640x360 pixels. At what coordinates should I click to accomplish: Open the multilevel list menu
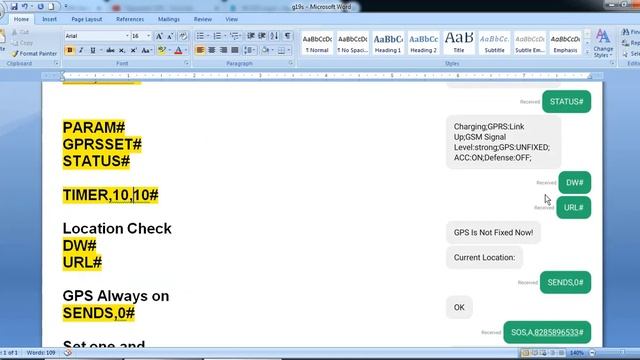(236, 36)
